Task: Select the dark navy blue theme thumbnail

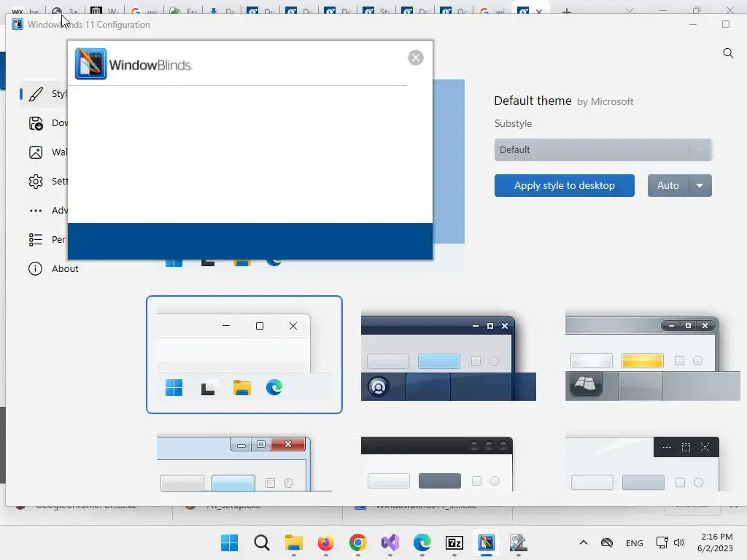Action: [449, 355]
